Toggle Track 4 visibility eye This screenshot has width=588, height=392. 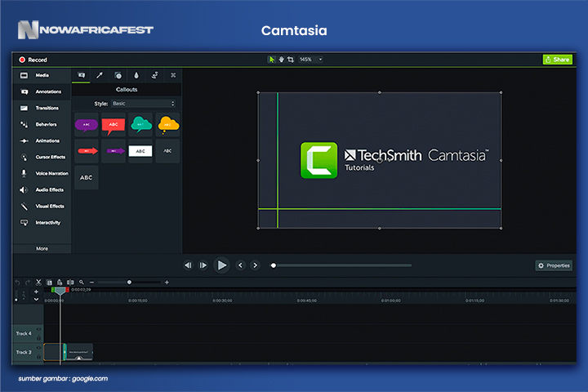coord(38,329)
